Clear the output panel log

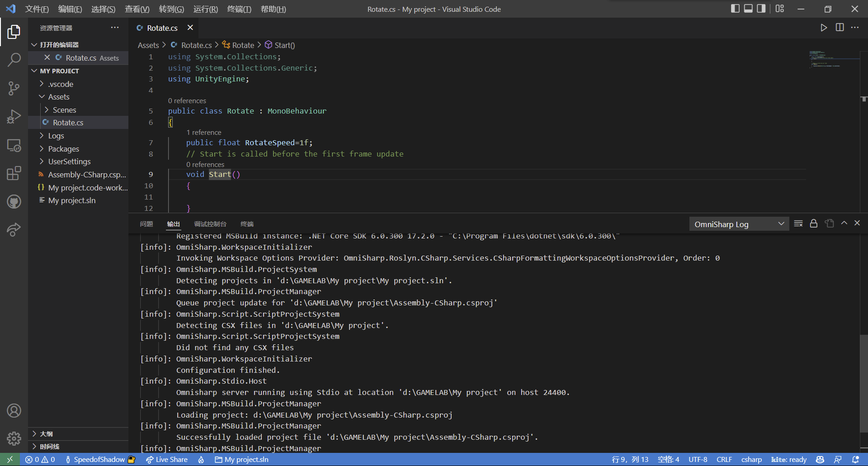798,223
